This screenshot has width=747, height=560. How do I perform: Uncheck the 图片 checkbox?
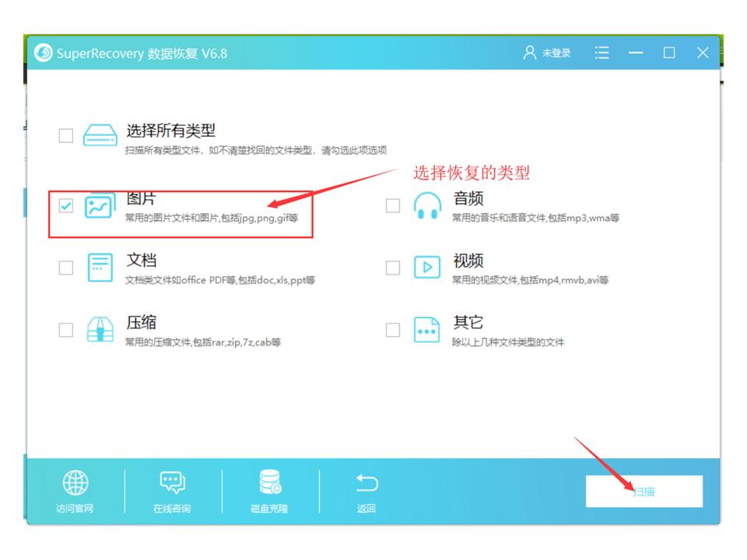(65, 204)
